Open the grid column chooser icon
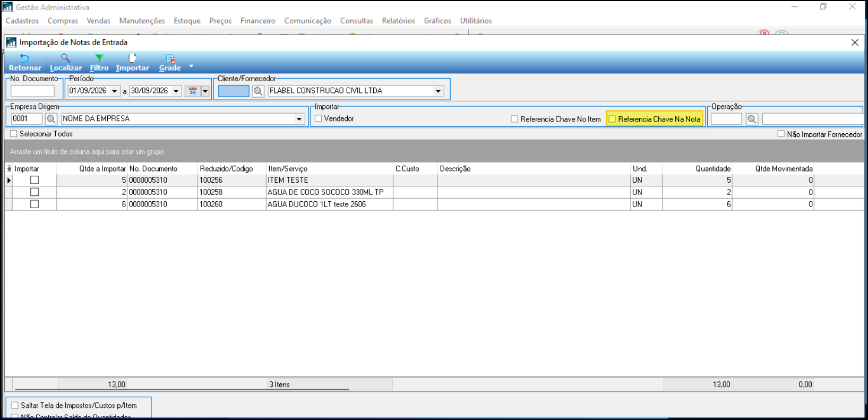Image resolution: width=868 pixels, height=420 pixels. click(8, 168)
